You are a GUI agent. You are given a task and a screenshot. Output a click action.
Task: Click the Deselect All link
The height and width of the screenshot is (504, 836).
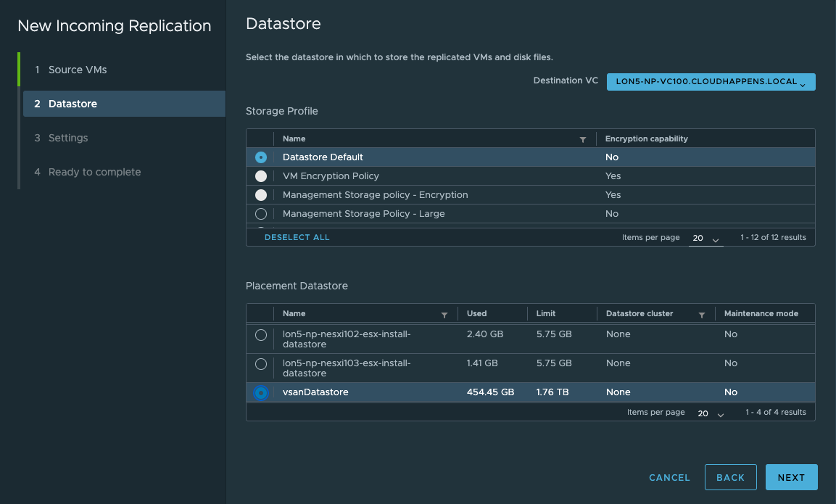pos(297,237)
